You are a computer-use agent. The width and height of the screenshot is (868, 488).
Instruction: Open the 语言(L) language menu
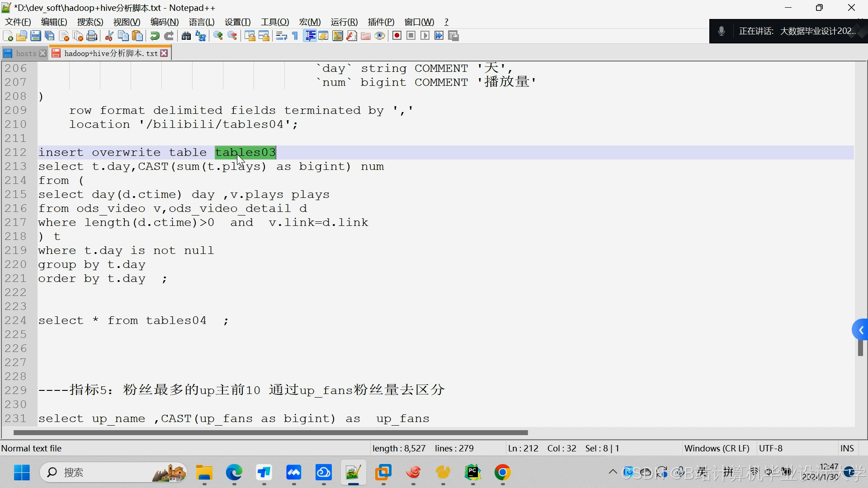click(x=202, y=22)
